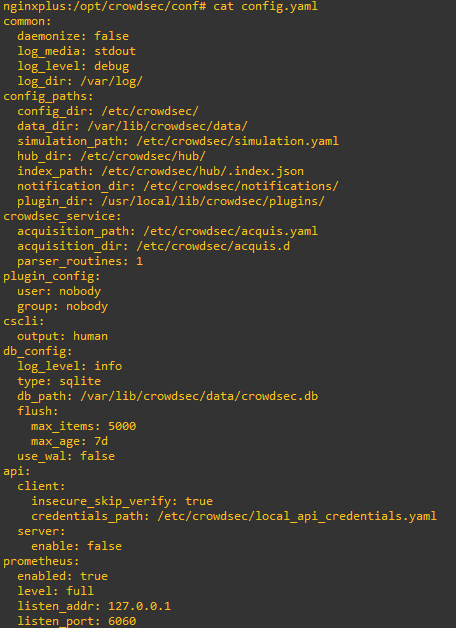Screen dimensions: 456x628
Task: Click the 'type: sqlite' line
Action: [x=59, y=381]
